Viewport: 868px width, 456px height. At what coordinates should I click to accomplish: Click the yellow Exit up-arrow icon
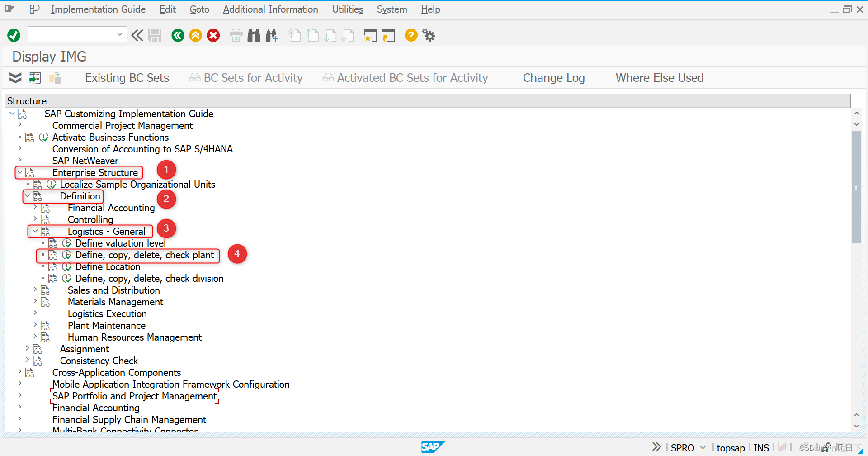pos(196,35)
